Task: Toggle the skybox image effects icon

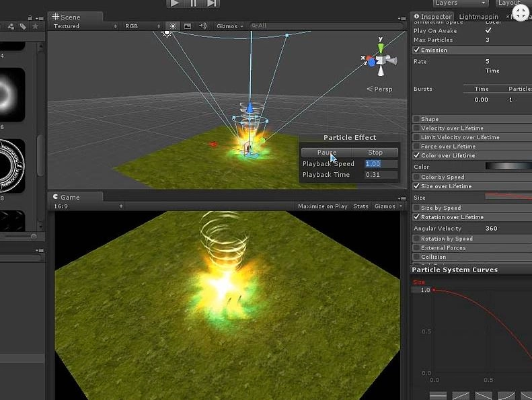Action: pyautogui.click(x=187, y=26)
